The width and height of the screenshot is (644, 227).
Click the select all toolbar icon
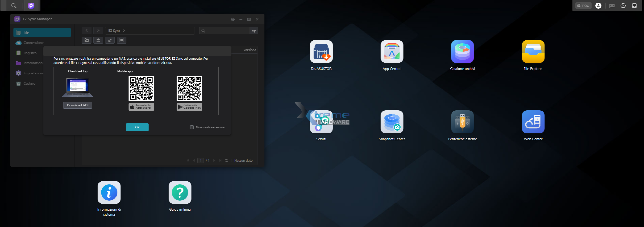click(x=122, y=40)
